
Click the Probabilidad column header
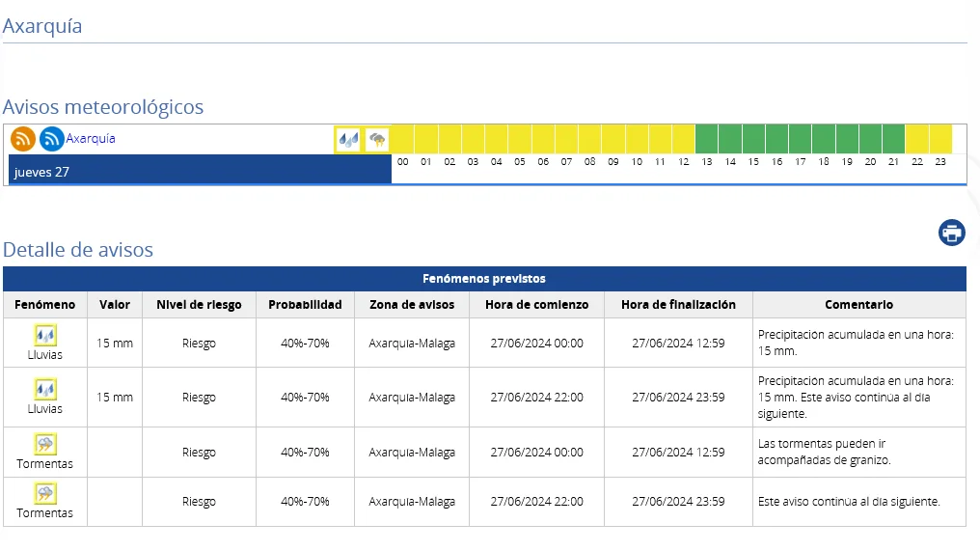305,305
